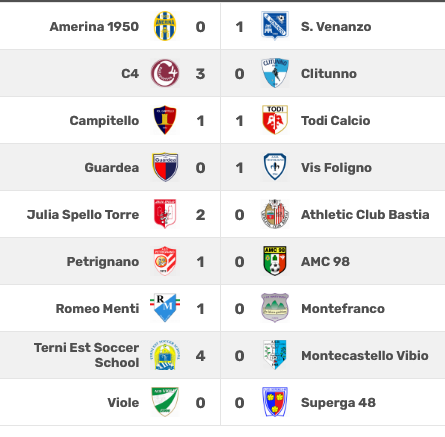Click the Campitello shield logo
The width and height of the screenshot is (445, 437).
(165, 120)
